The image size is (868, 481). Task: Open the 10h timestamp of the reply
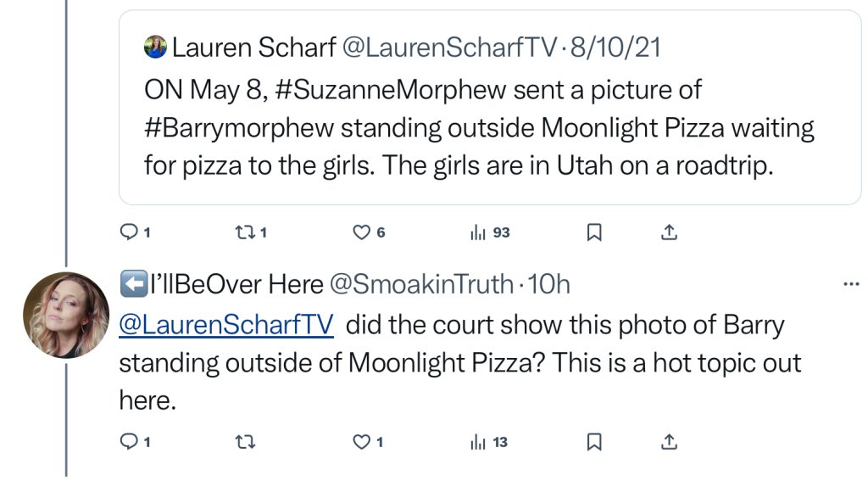548,285
